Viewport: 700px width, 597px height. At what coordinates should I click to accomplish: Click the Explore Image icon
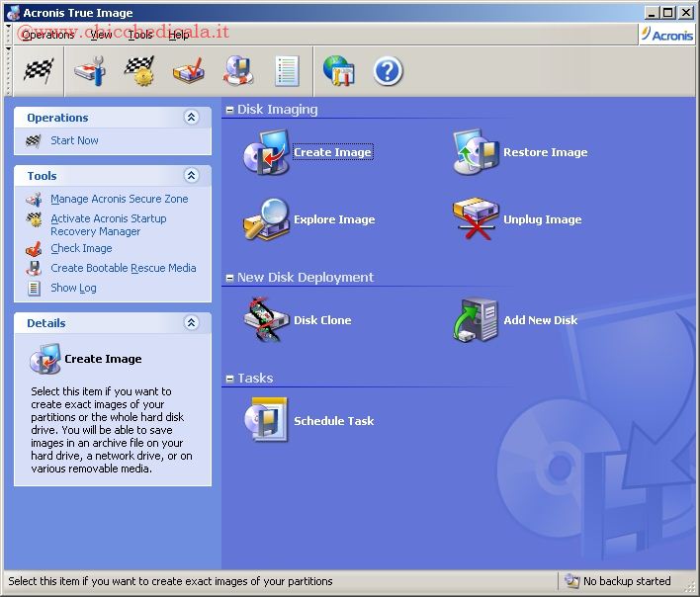pyautogui.click(x=266, y=220)
